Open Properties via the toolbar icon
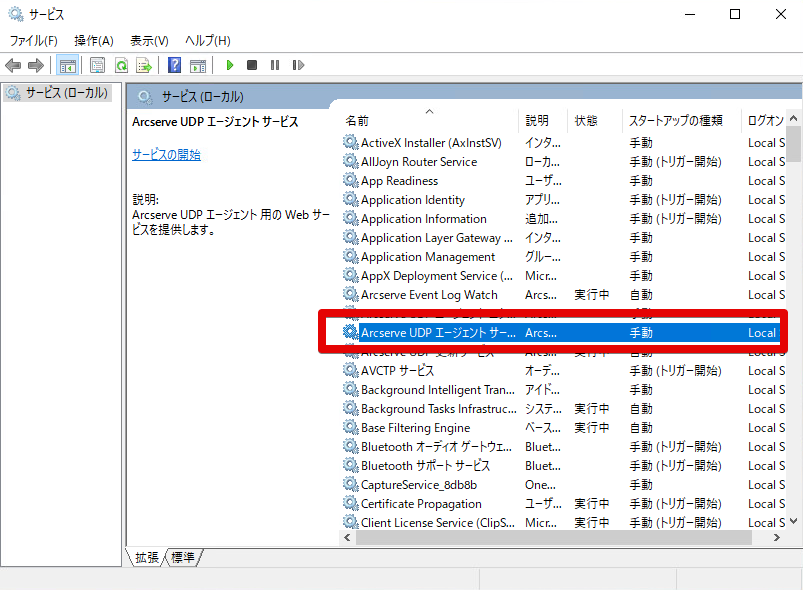Screen dimensions: 803x590 (x=97, y=65)
